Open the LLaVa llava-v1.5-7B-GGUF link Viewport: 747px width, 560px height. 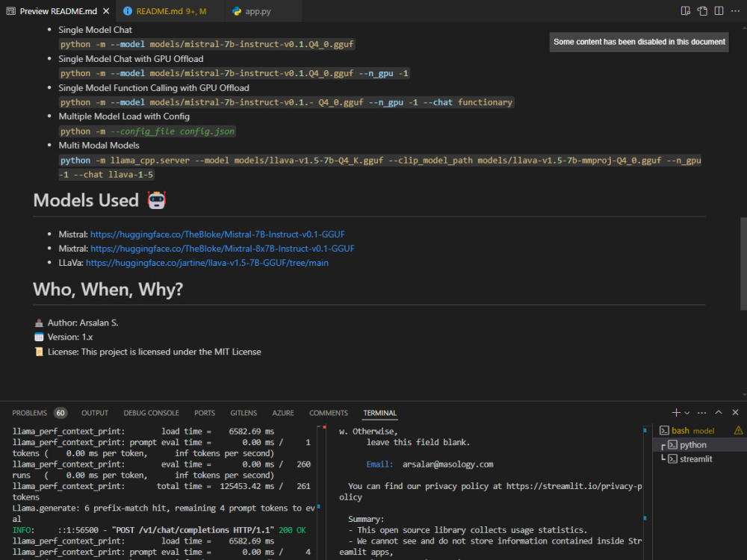(207, 263)
